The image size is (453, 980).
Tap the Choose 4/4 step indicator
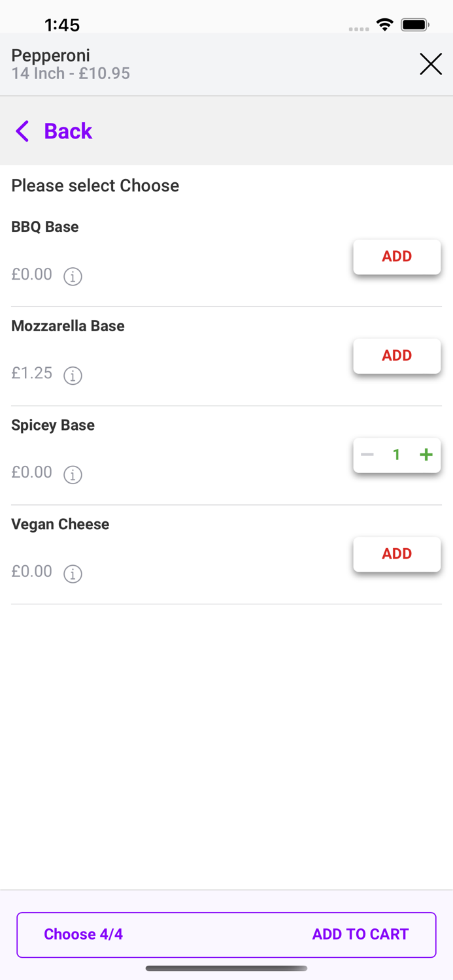[83, 934]
